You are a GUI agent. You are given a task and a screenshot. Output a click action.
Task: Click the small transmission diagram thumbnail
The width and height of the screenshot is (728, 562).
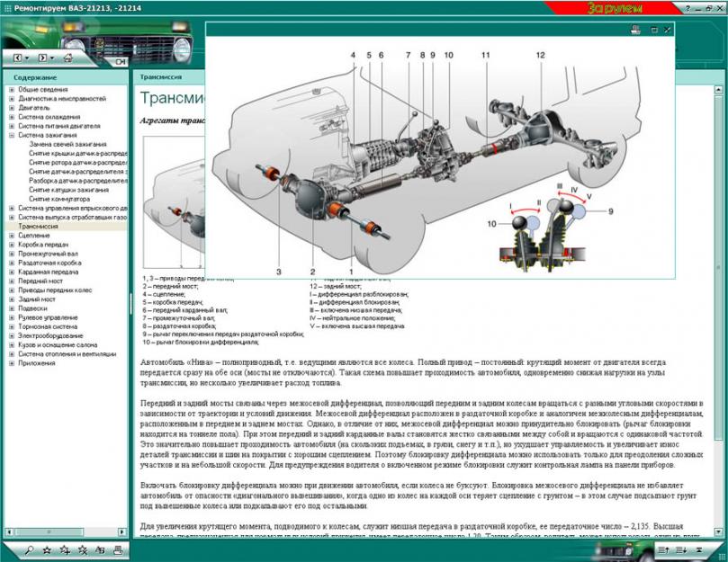[174, 202]
